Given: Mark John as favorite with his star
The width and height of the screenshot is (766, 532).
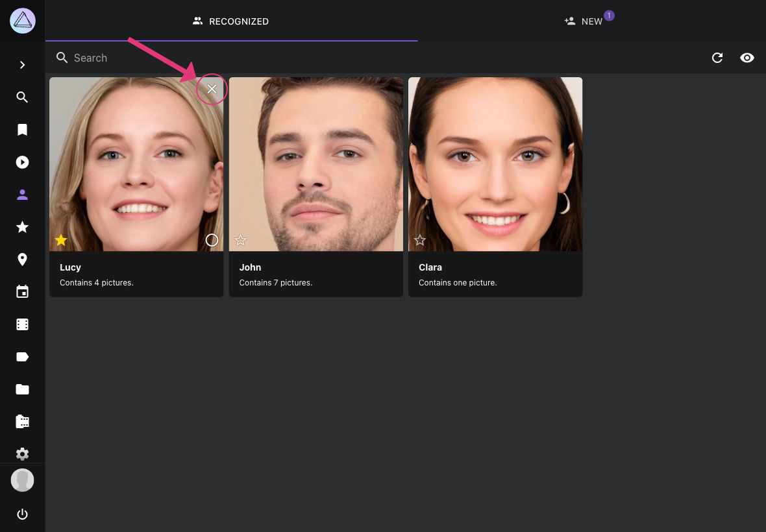Looking at the screenshot, I should point(240,239).
